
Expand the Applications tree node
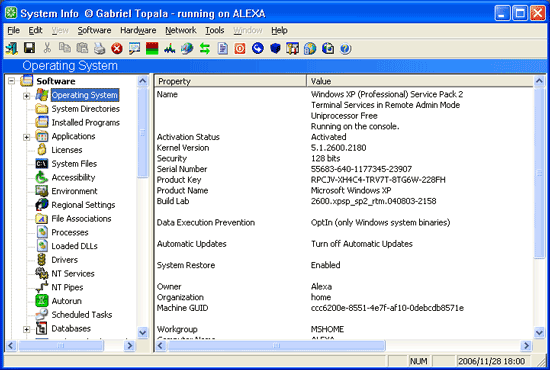[26, 137]
